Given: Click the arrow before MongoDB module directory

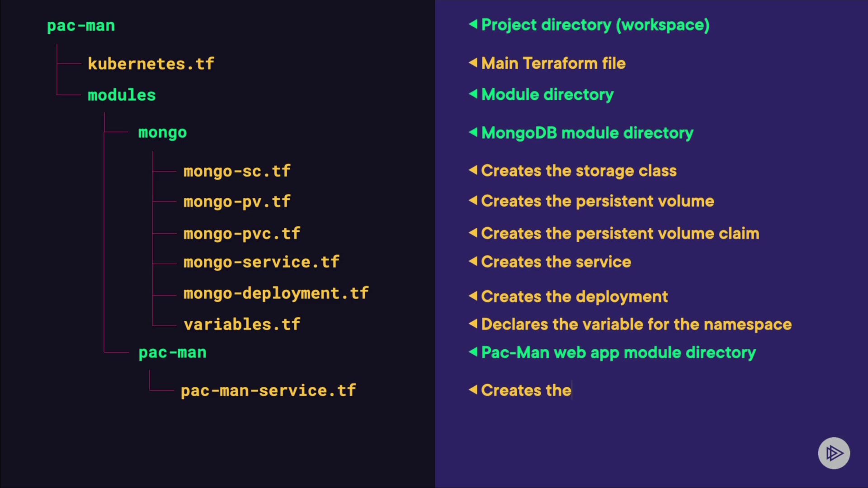Looking at the screenshot, I should click(473, 132).
